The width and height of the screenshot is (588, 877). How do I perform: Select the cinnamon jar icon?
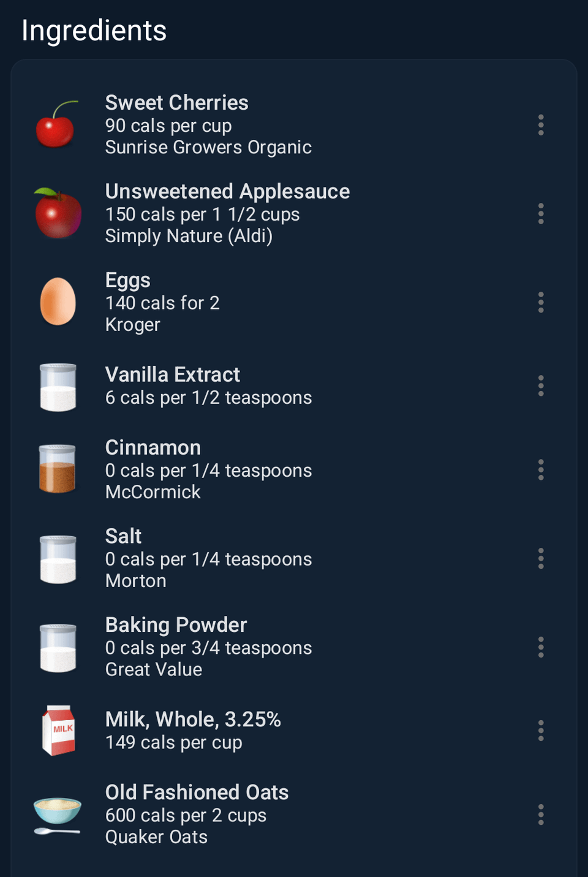(x=58, y=469)
